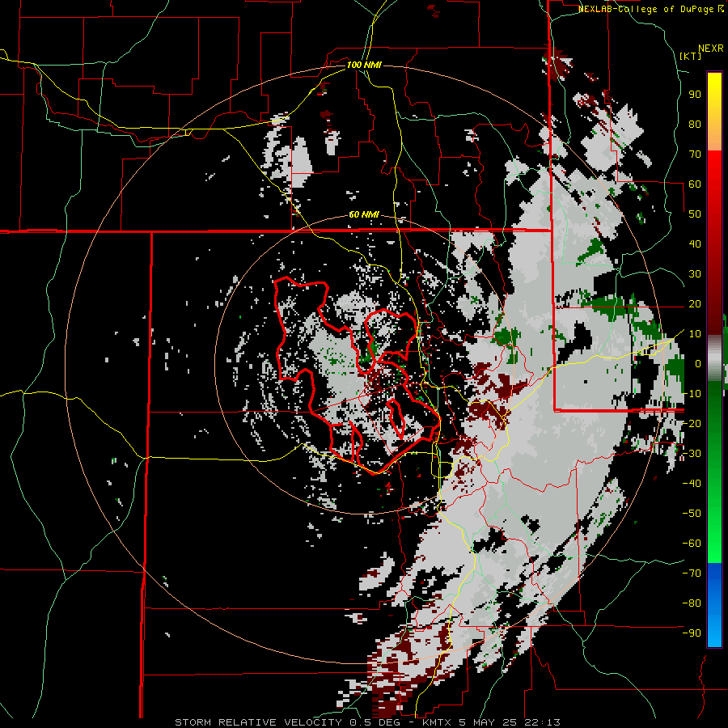Image resolution: width=728 pixels, height=728 pixels.
Task: Click the 0 value on velocity scale
Action: pos(698,363)
